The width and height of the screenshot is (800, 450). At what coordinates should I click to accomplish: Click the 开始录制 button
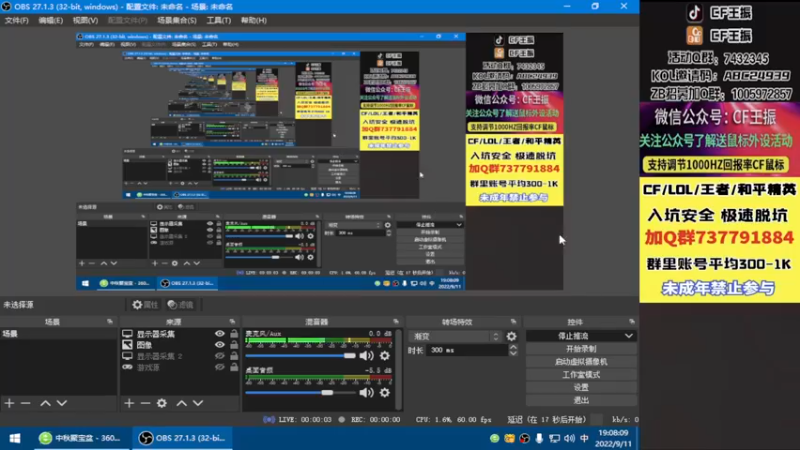(x=581, y=349)
